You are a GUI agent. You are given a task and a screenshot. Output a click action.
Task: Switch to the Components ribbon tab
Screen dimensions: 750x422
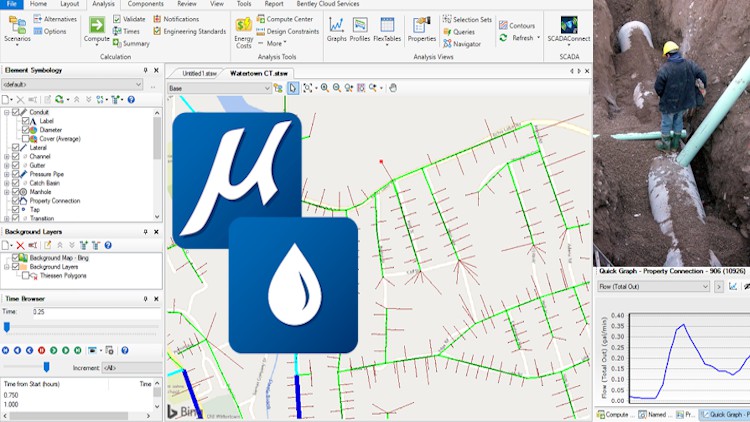pos(145,4)
